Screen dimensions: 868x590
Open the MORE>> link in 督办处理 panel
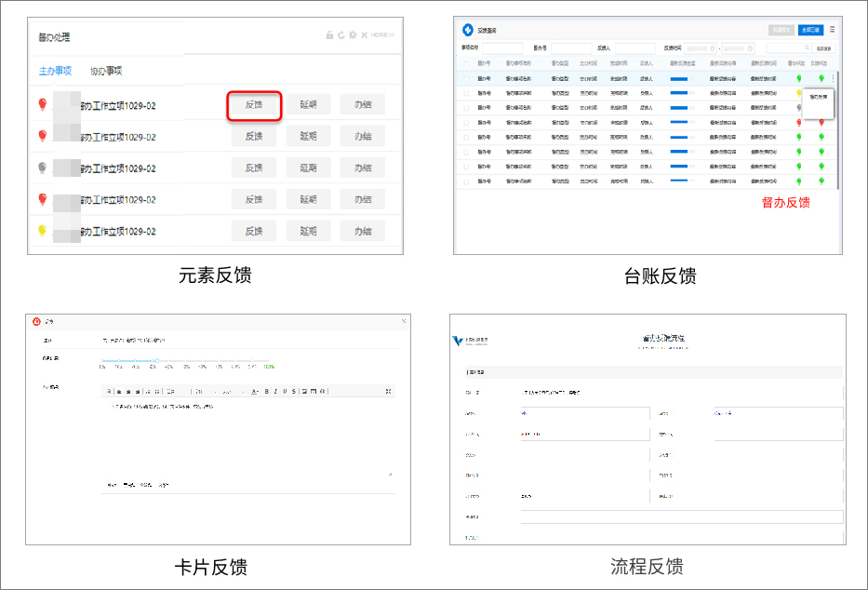[x=382, y=34]
